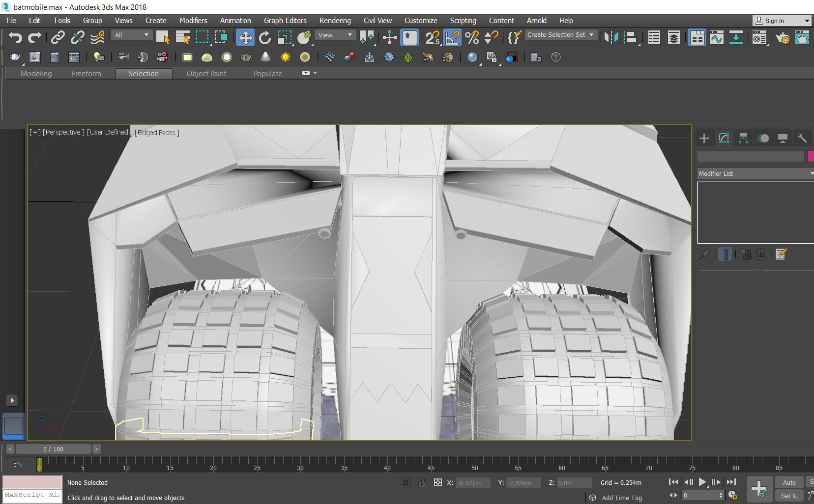Open the selection filter All dropdown
Image resolution: width=814 pixels, height=504 pixels.
pos(132,35)
